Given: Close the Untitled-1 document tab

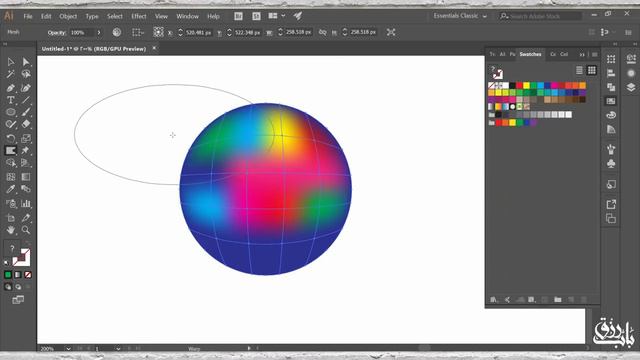Looking at the screenshot, I should click(x=154, y=48).
